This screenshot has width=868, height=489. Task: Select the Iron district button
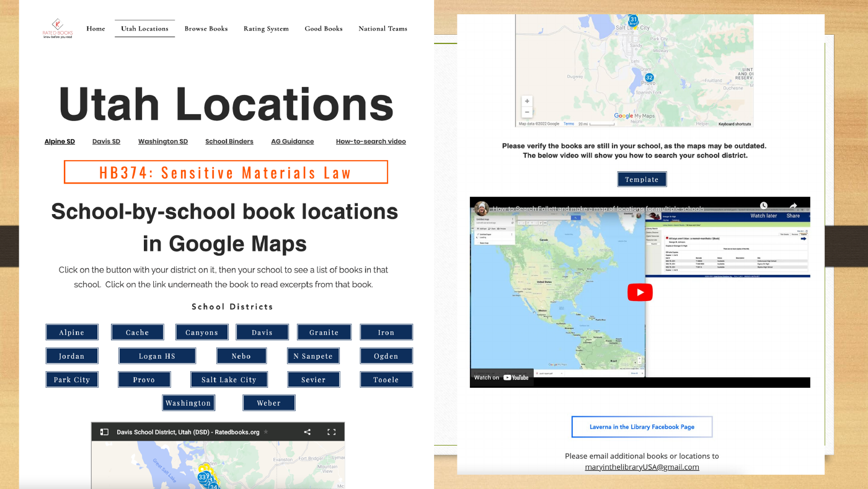click(x=386, y=332)
